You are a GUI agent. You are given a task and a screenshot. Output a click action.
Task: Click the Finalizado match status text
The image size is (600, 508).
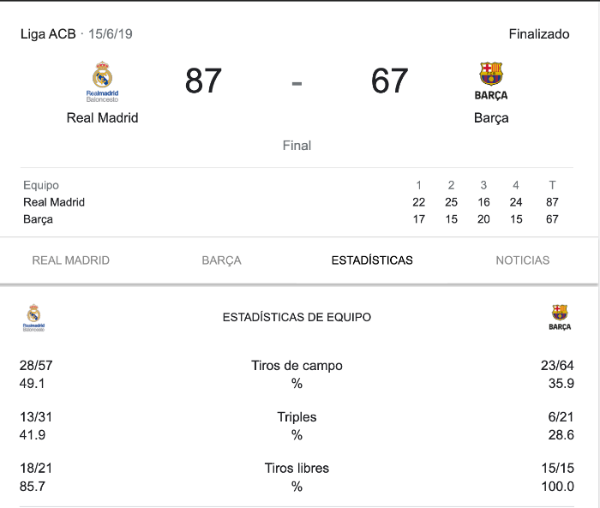(539, 34)
